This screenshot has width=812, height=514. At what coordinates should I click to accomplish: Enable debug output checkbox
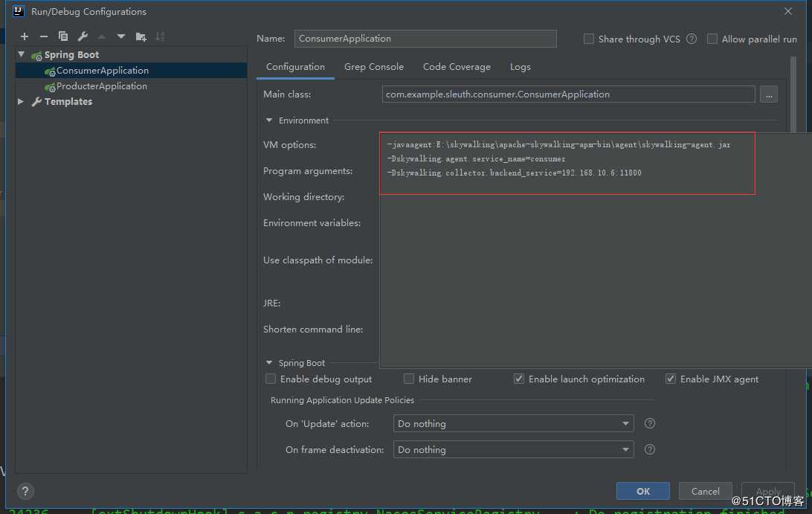coord(271,379)
